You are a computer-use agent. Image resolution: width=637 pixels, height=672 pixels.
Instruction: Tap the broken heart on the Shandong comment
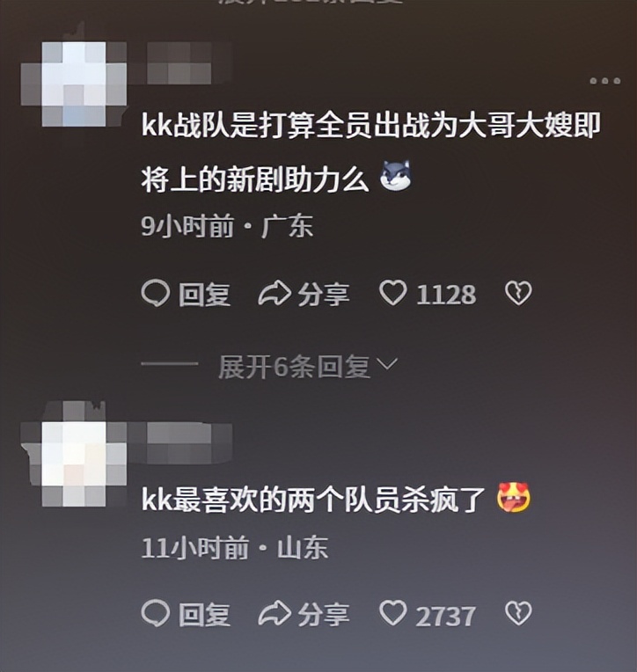pos(518,614)
